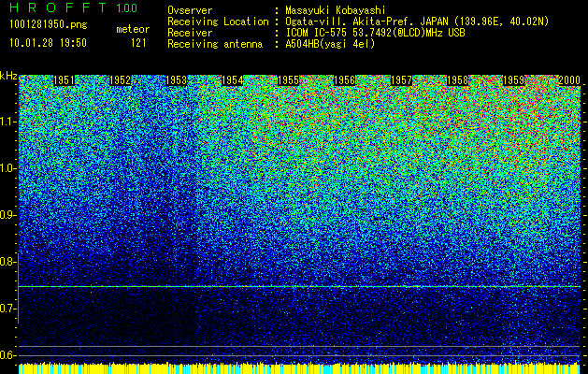Image resolution: width=588 pixels, height=374 pixels.
Task: Click the HROFFT 1.0.0 title text
Action: pos(74,7)
